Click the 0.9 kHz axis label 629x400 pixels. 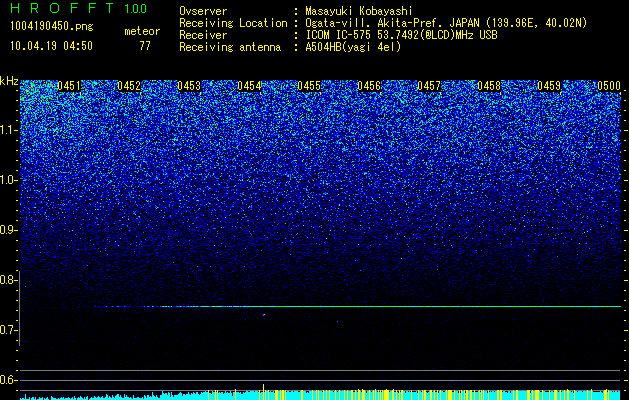7,230
